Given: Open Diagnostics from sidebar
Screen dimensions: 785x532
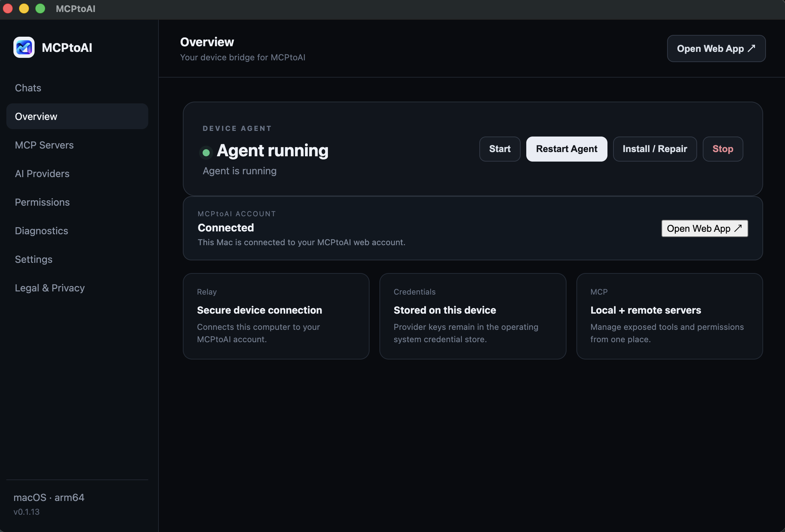Looking at the screenshot, I should click(x=77, y=231).
